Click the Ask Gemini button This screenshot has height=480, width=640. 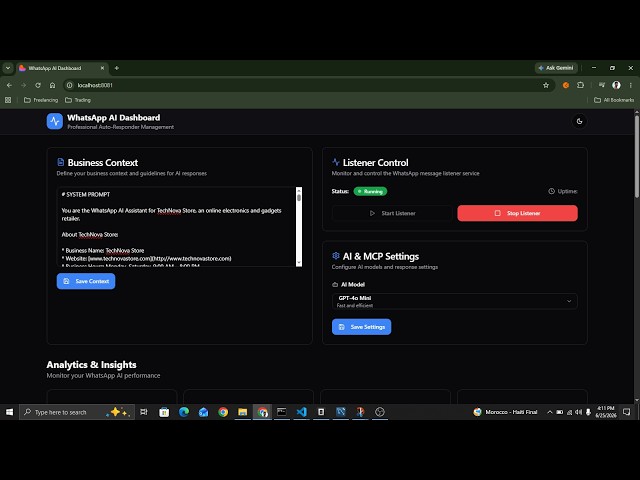click(556, 68)
